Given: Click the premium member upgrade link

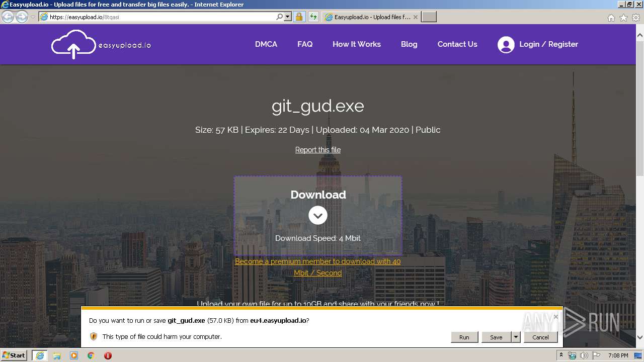Looking at the screenshot, I should 318,267.
